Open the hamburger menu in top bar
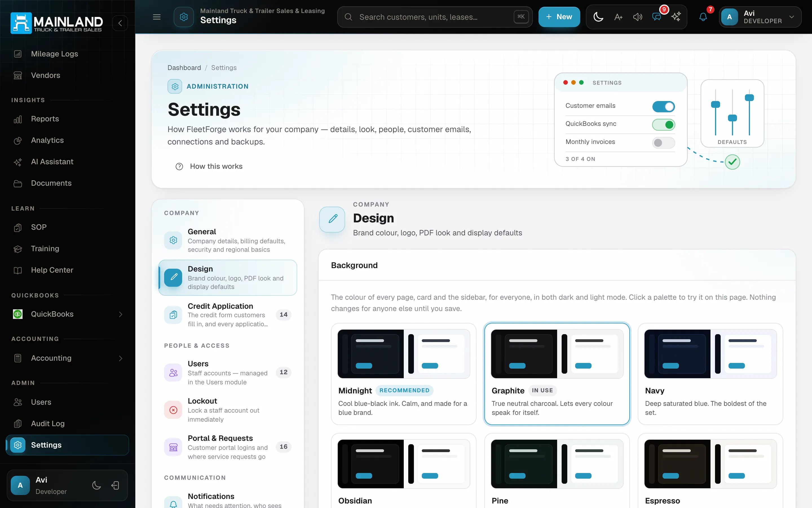The width and height of the screenshot is (812, 508). (x=157, y=17)
